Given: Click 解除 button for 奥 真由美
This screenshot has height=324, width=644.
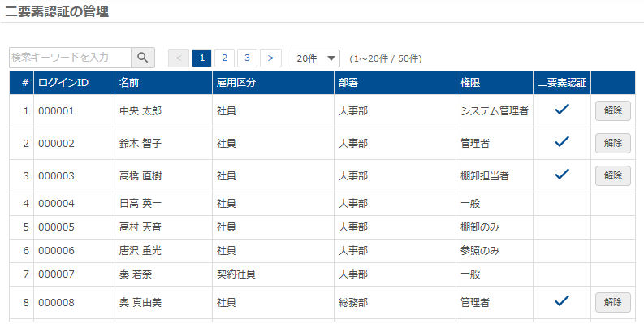Looking at the screenshot, I should [613, 302].
